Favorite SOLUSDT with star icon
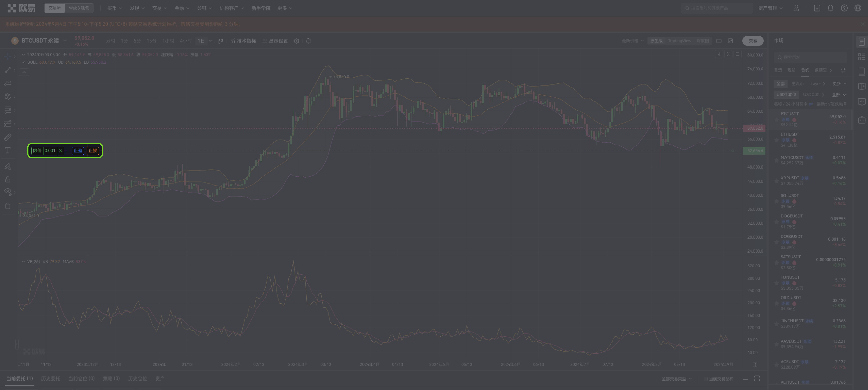 [776, 201]
